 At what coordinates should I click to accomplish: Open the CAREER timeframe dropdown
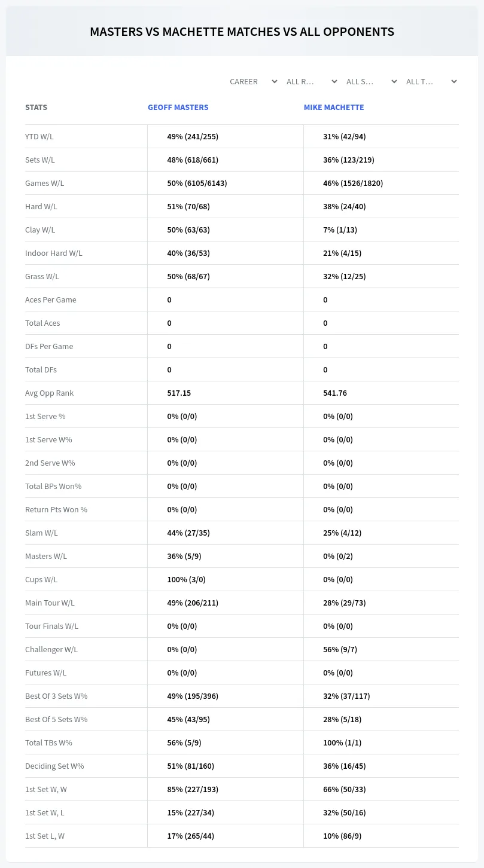(x=252, y=81)
